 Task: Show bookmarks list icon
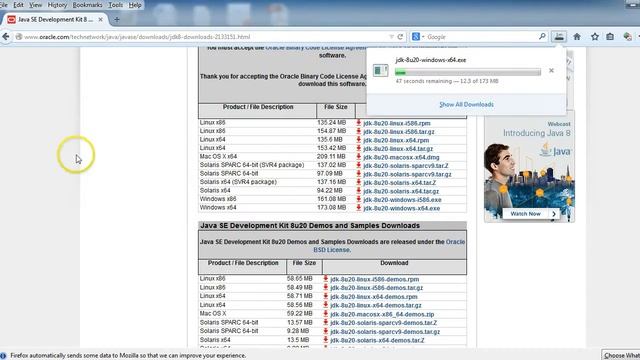coord(610,37)
